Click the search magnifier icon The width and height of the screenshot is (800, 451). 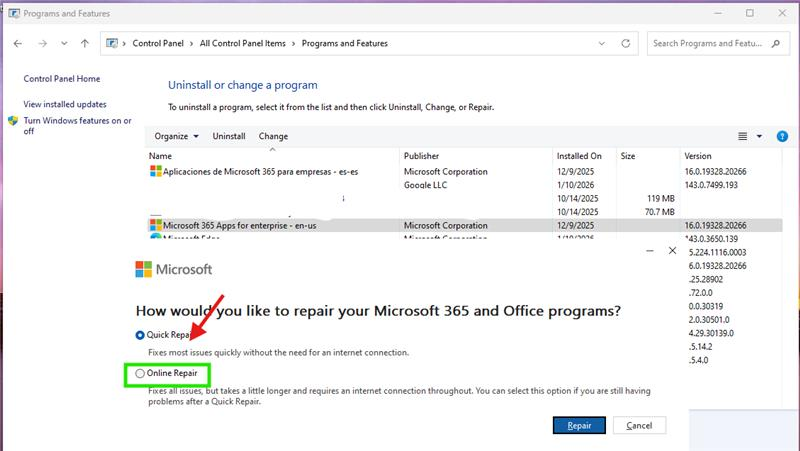tap(776, 43)
